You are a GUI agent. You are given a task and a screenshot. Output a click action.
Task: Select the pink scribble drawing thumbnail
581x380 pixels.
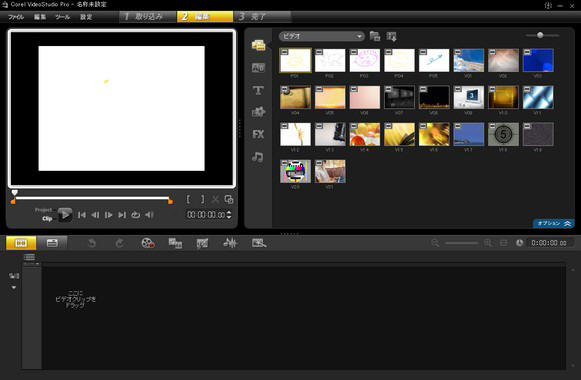click(365, 60)
